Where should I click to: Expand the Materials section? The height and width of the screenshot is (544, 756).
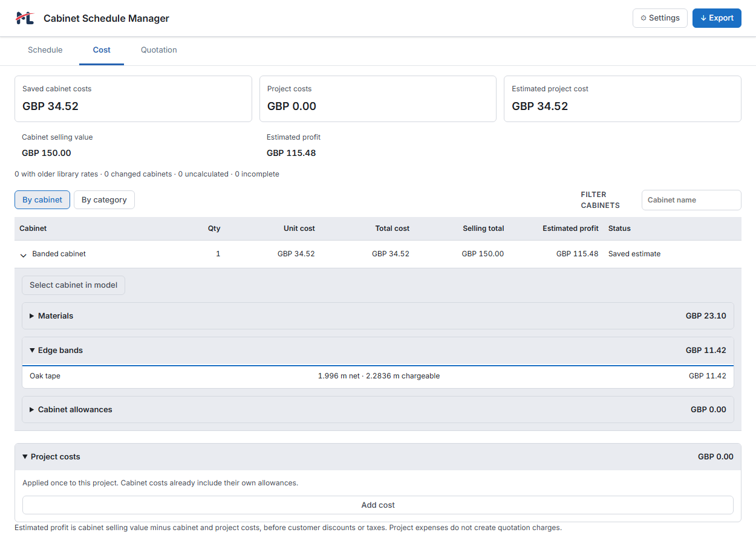[x=378, y=316]
